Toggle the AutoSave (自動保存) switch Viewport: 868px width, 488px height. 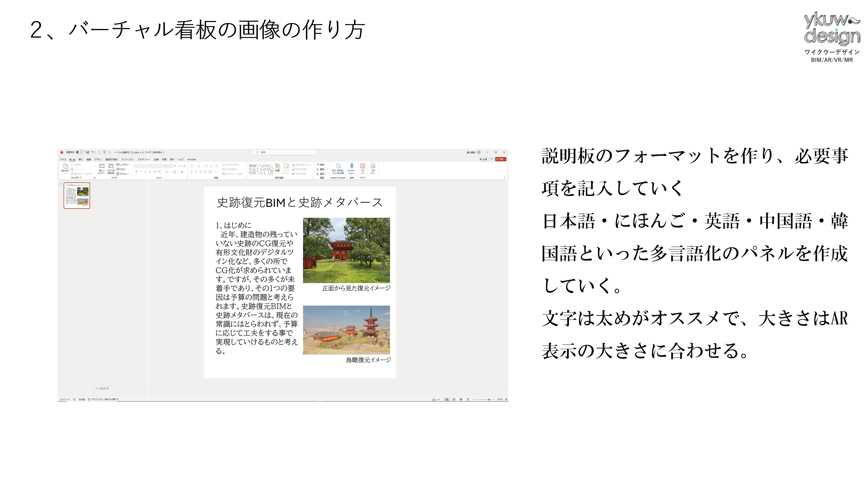80,152
